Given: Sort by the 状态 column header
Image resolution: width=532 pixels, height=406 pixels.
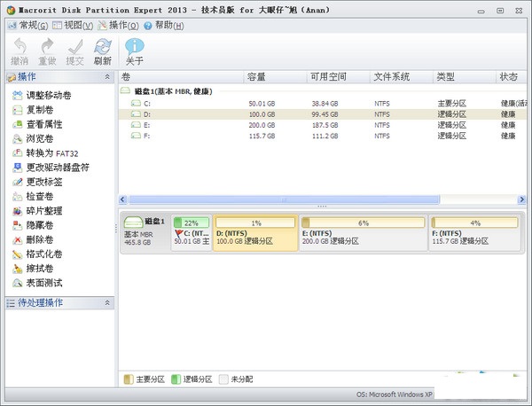Looking at the screenshot, I should click(512, 77).
